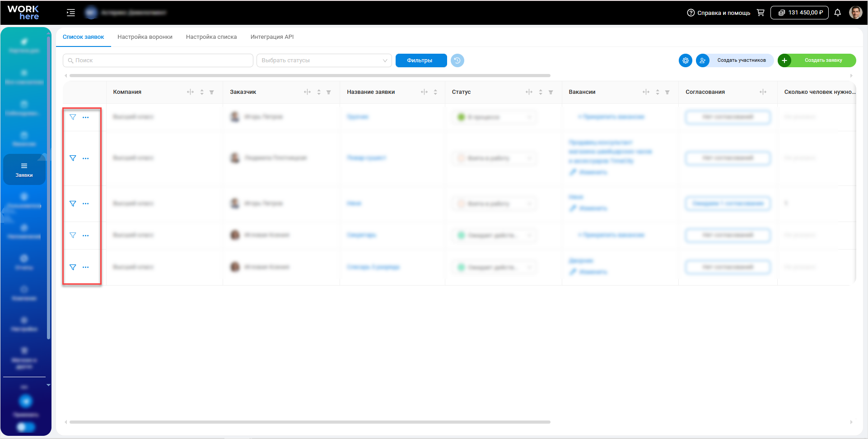Image resolution: width=868 pixels, height=439 pixels.
Task: Open the funnel icon in the second table row
Action: pyautogui.click(x=73, y=158)
